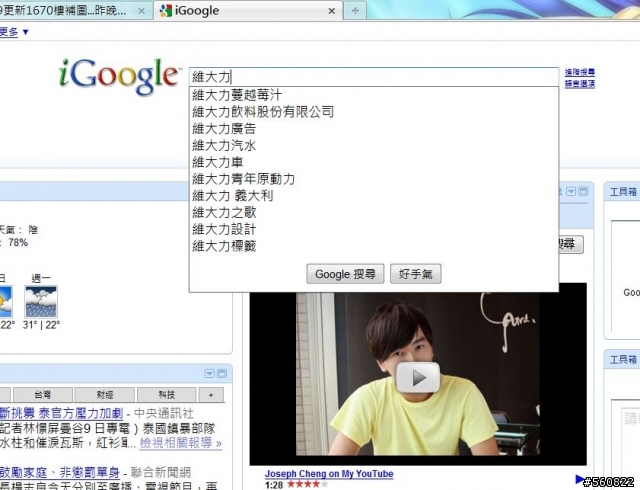640x490 pixels.
Task: Open the 泰官方壓力加劇 news headline
Action: click(x=61, y=413)
